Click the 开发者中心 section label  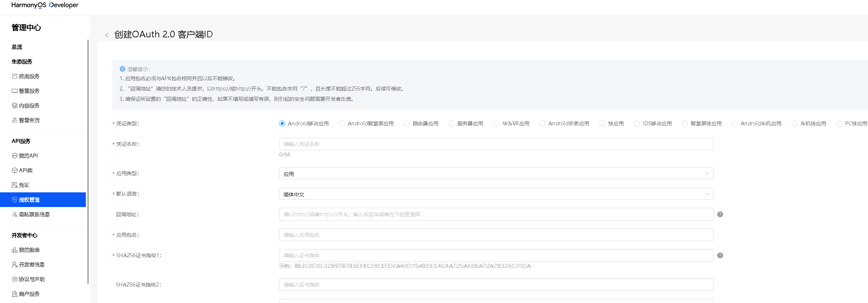point(25,235)
